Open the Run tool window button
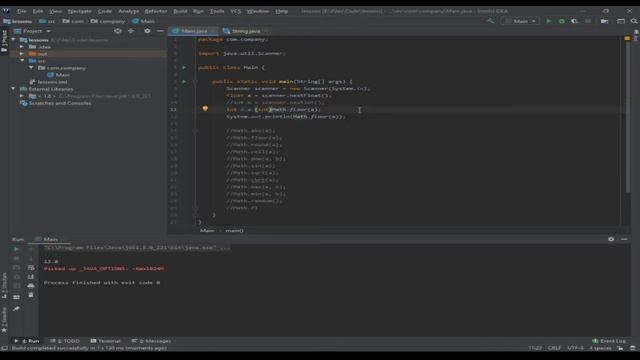 [27, 341]
